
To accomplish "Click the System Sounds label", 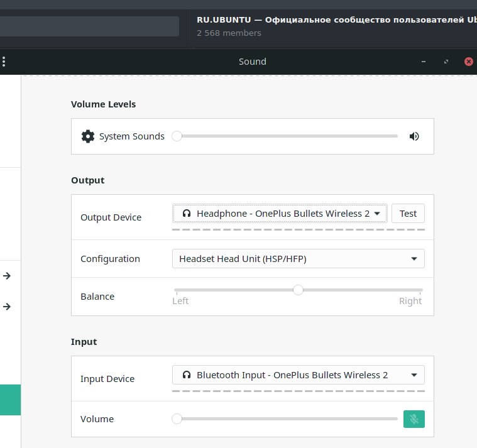I will pyautogui.click(x=132, y=136).
